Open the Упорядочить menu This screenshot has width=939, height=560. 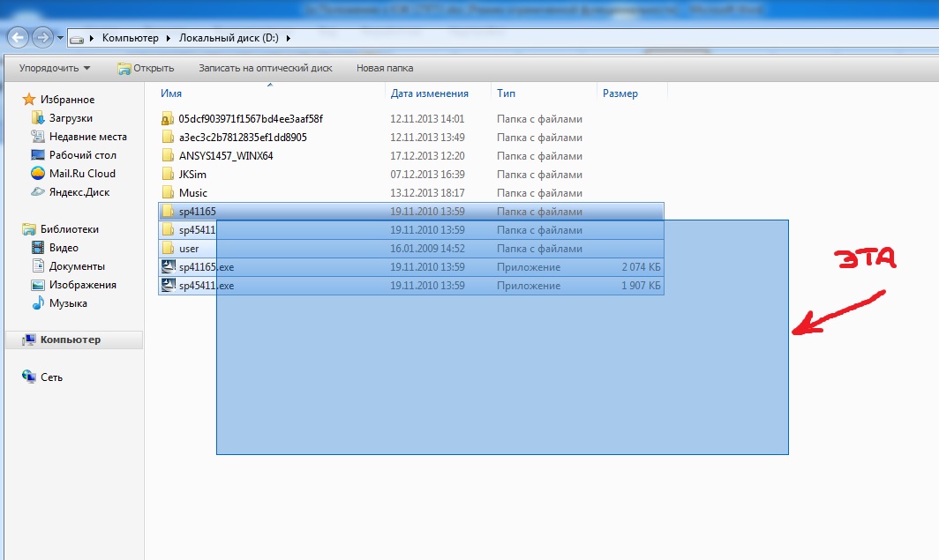click(x=55, y=68)
